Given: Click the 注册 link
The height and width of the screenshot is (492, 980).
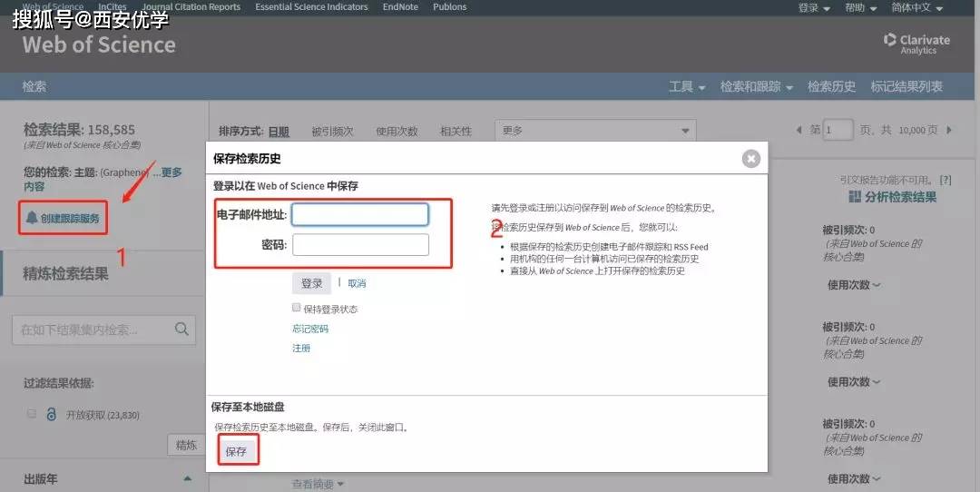Looking at the screenshot, I should 301,349.
